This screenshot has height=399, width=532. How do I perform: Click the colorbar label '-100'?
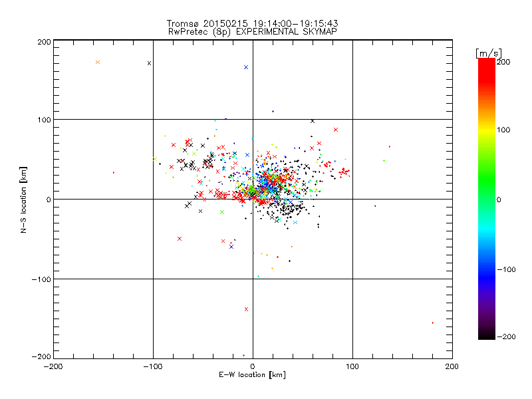pos(506,269)
